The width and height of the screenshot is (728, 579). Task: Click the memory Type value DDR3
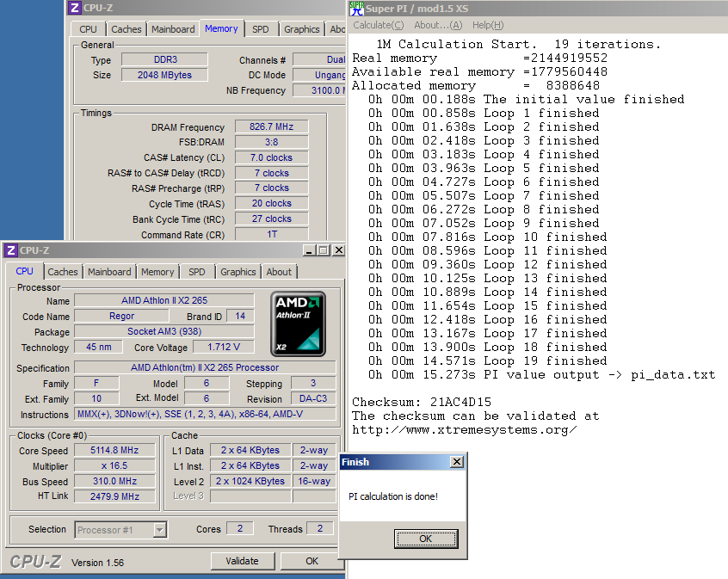[x=165, y=59]
